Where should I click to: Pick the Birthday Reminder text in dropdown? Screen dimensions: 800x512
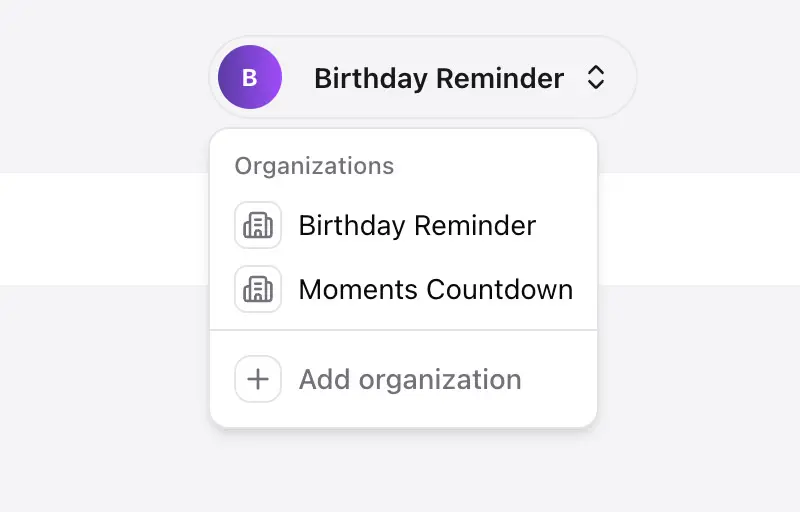(417, 225)
